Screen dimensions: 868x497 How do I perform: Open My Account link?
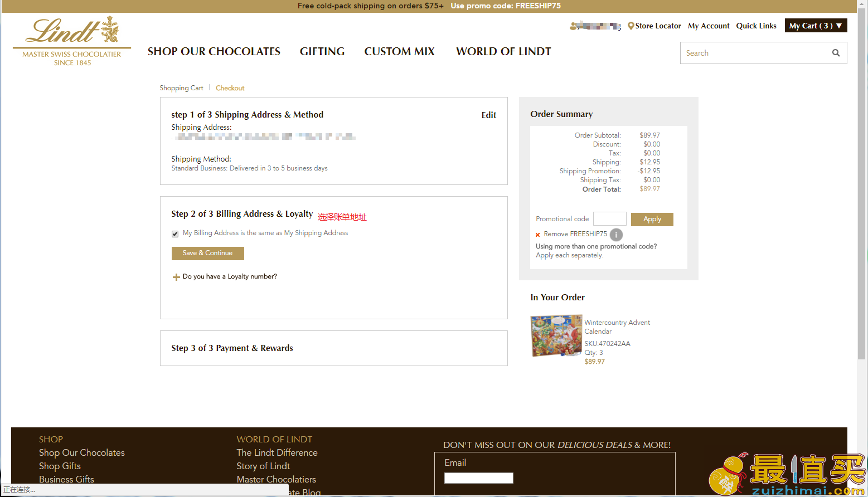tap(709, 26)
